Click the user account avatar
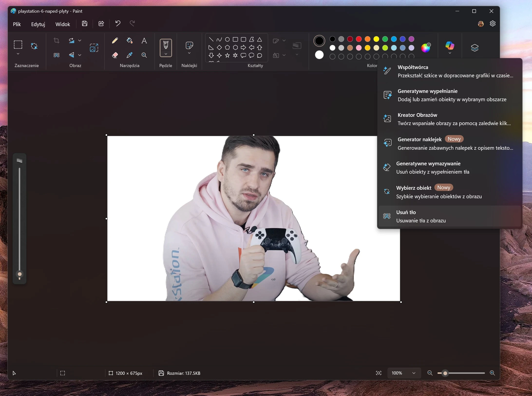 point(481,24)
